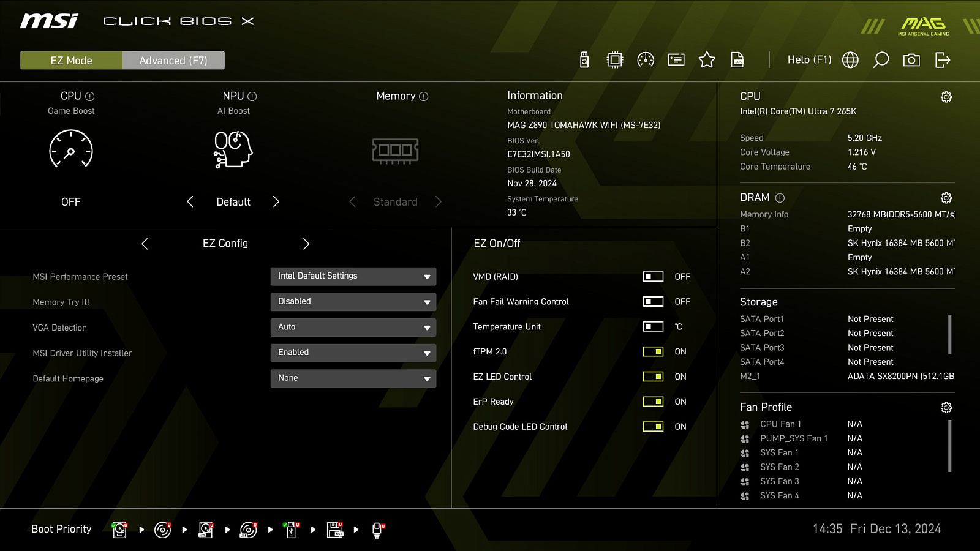Screen dimensions: 980x551
Task: Open the M-Flash USB update icon
Action: [x=584, y=60]
